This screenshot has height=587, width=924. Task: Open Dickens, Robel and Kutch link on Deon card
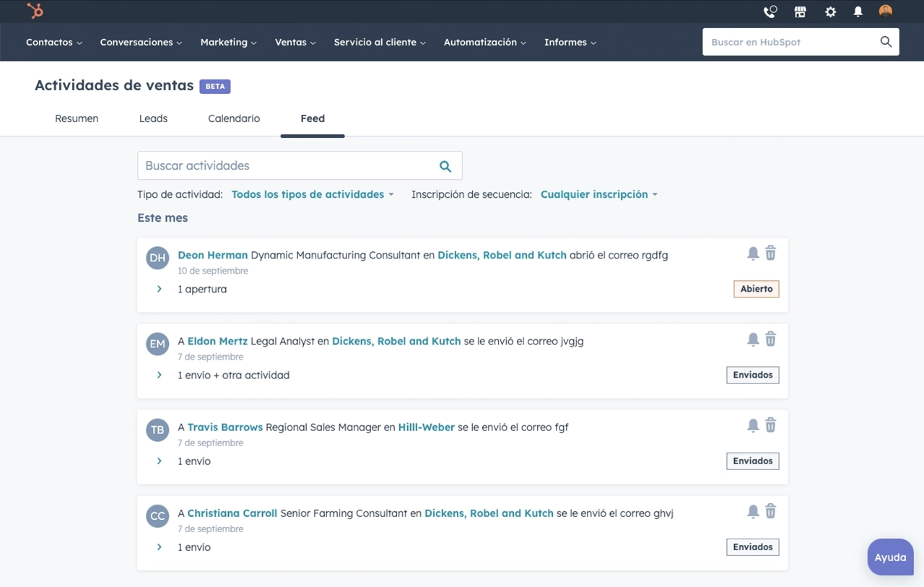tap(502, 255)
